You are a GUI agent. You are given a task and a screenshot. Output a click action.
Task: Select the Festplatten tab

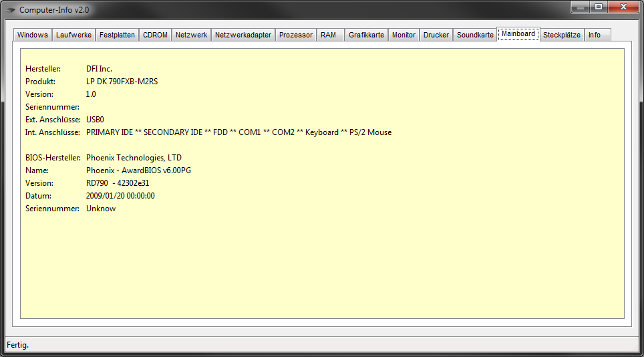117,35
